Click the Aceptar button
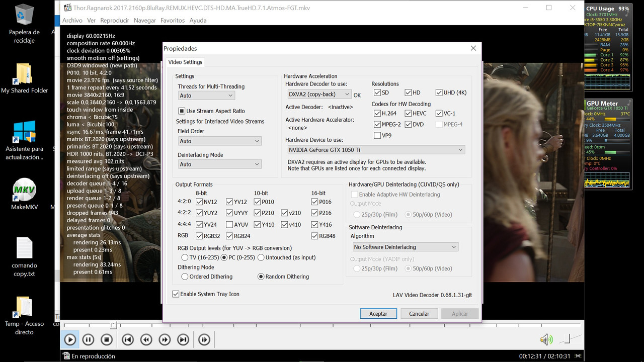 (378, 314)
